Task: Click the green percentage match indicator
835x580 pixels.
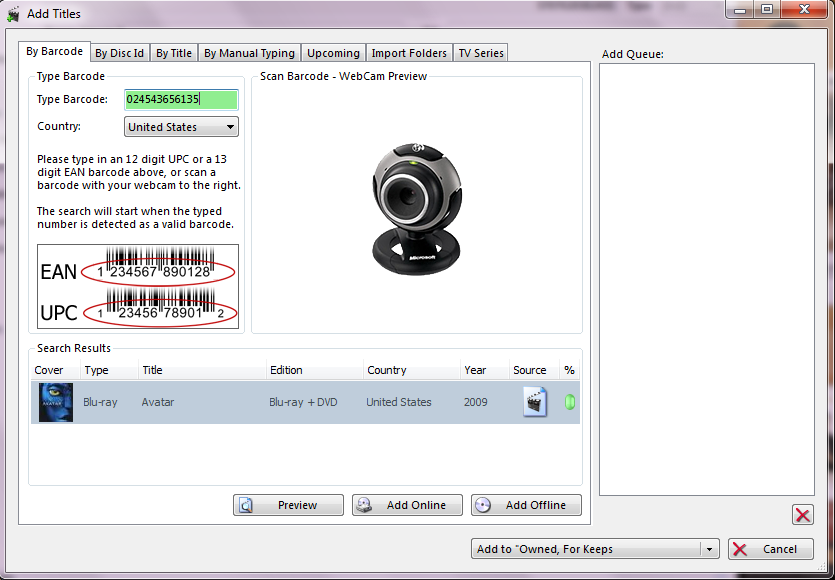Action: pos(570,402)
